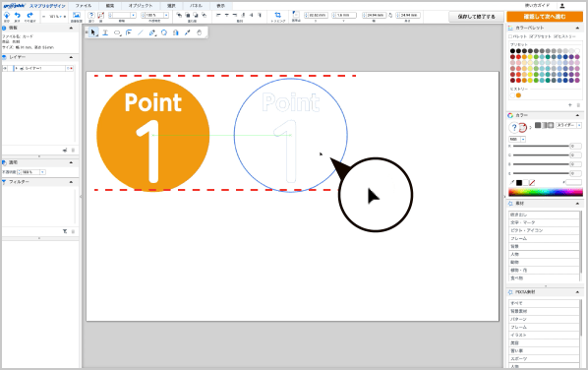Click the first overlap order icon

[179, 15]
